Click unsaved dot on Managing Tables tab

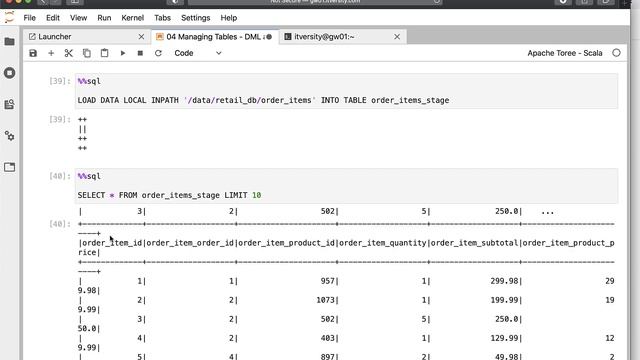pyautogui.click(x=269, y=37)
